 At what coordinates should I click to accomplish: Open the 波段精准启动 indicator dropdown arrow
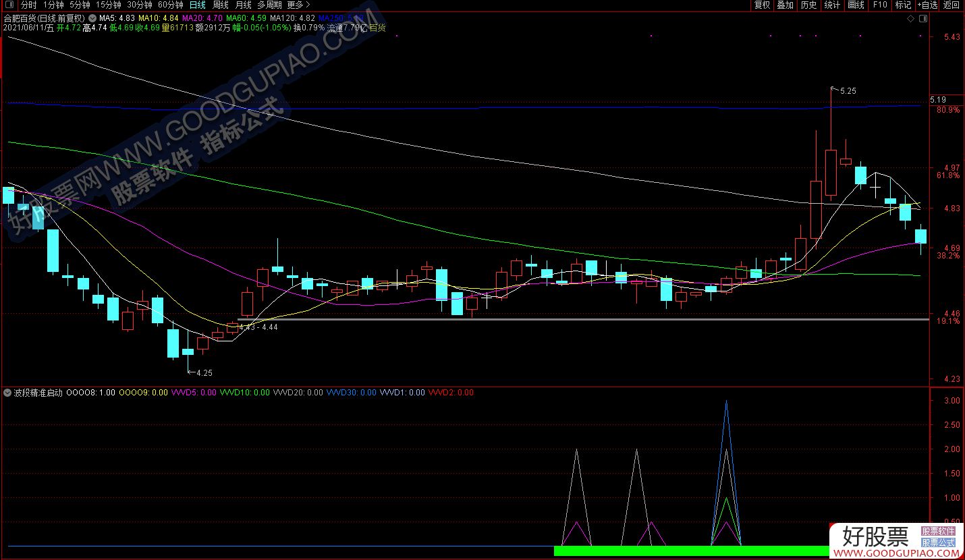pyautogui.click(x=7, y=392)
